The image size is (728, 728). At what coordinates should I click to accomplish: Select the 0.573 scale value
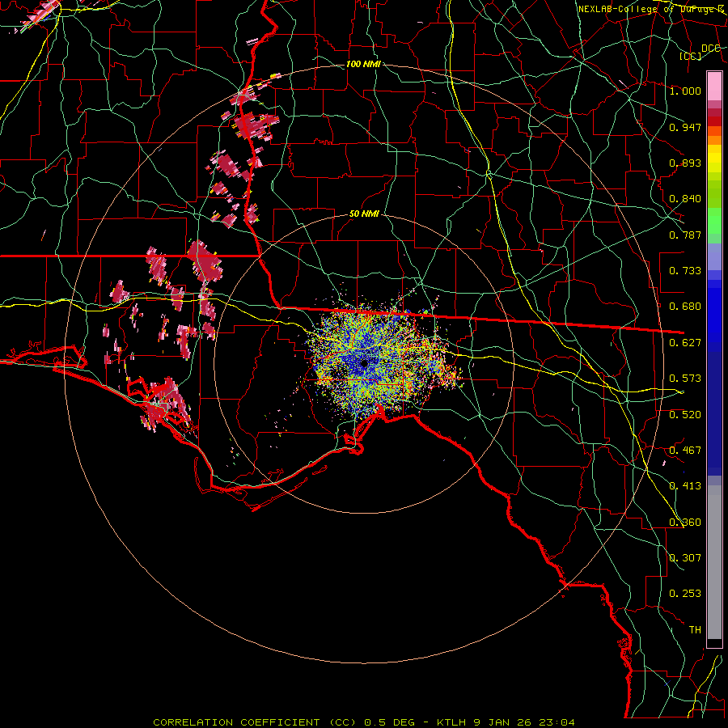pos(685,379)
